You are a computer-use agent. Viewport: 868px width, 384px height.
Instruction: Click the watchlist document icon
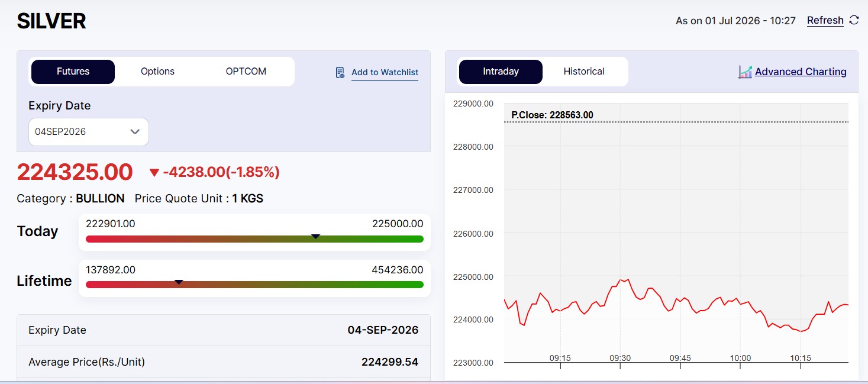click(x=340, y=72)
